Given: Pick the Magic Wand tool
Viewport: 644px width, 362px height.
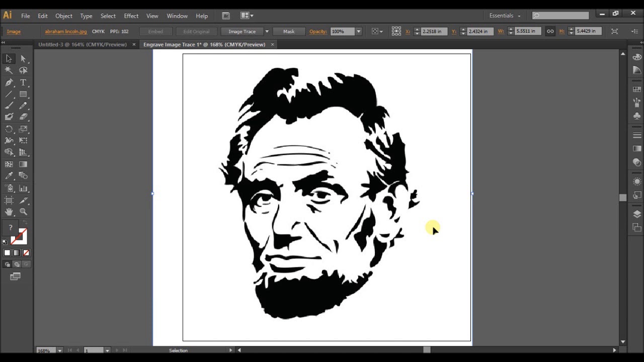Looking at the screenshot, I should tap(9, 71).
